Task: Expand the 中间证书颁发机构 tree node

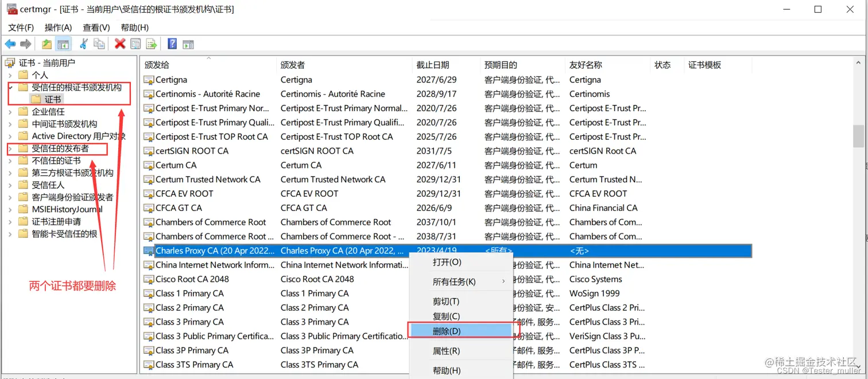Action: point(10,124)
